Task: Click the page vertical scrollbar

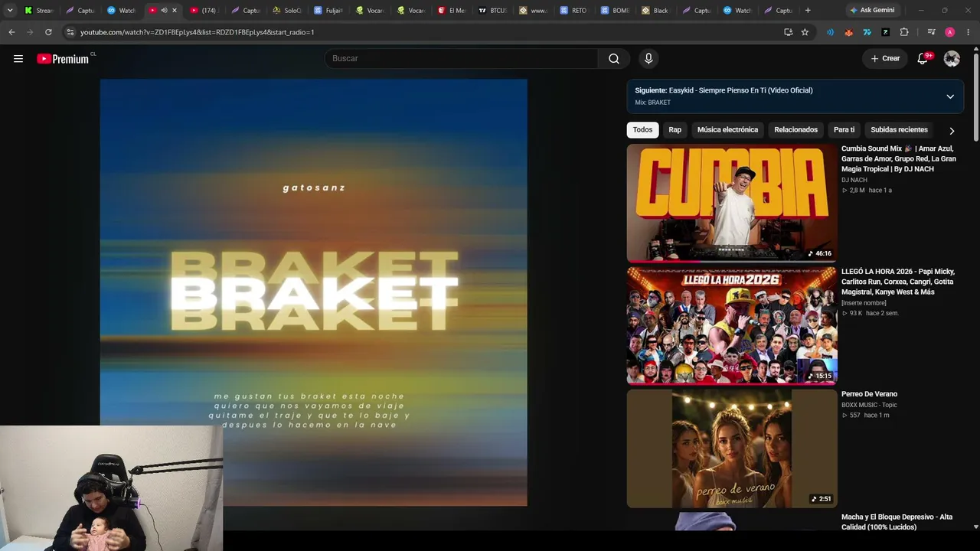Action: tap(975, 96)
